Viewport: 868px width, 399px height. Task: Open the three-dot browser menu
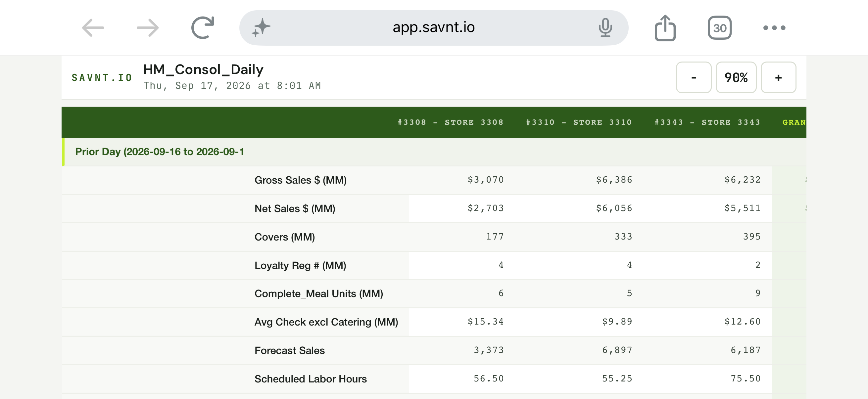click(774, 27)
